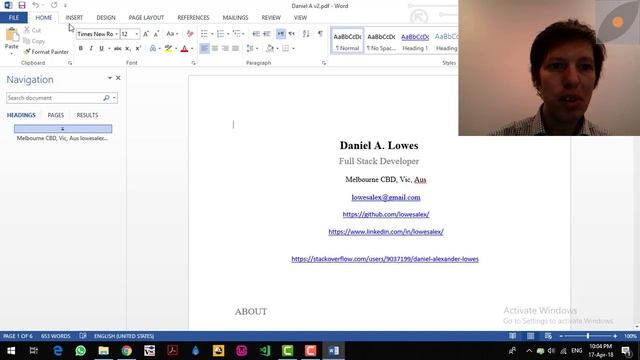Open the stackoverflow.com user link
Image resolution: width=640 pixels, height=360 pixels.
click(385, 259)
